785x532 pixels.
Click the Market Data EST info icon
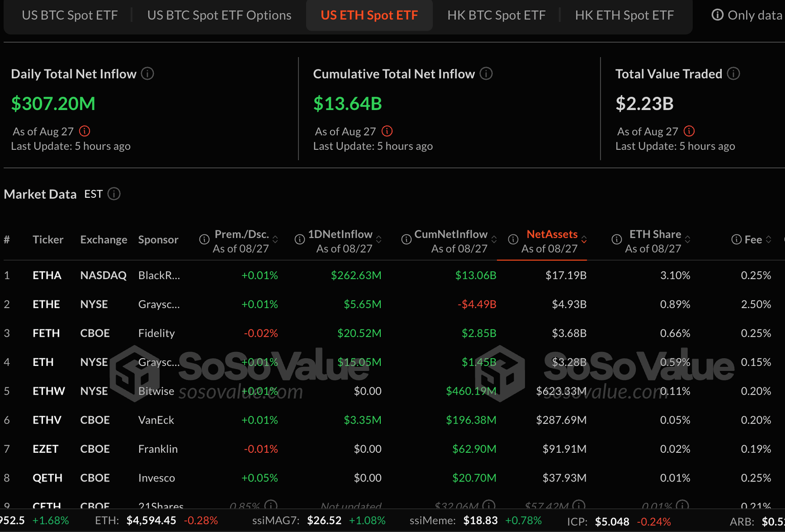[x=114, y=194]
